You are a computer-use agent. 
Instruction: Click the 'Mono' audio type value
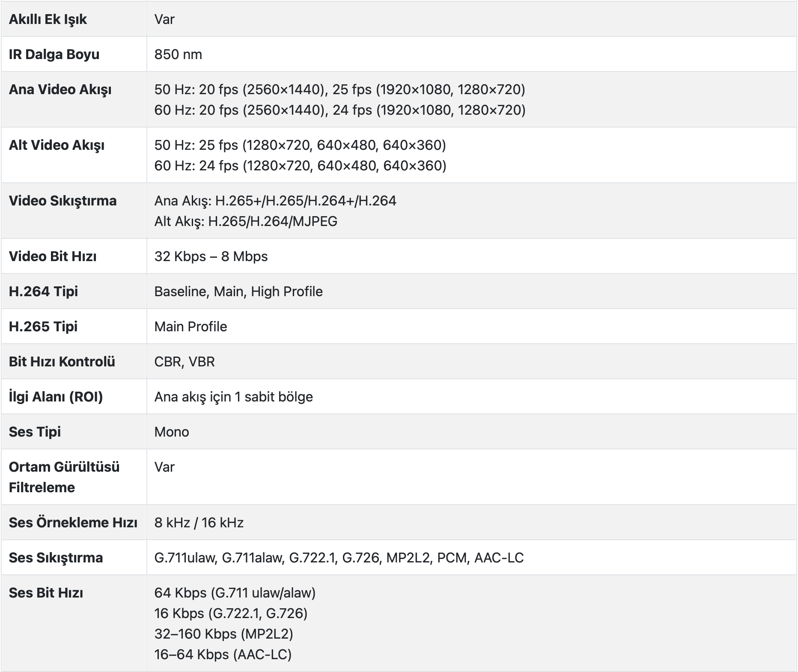coord(172,432)
